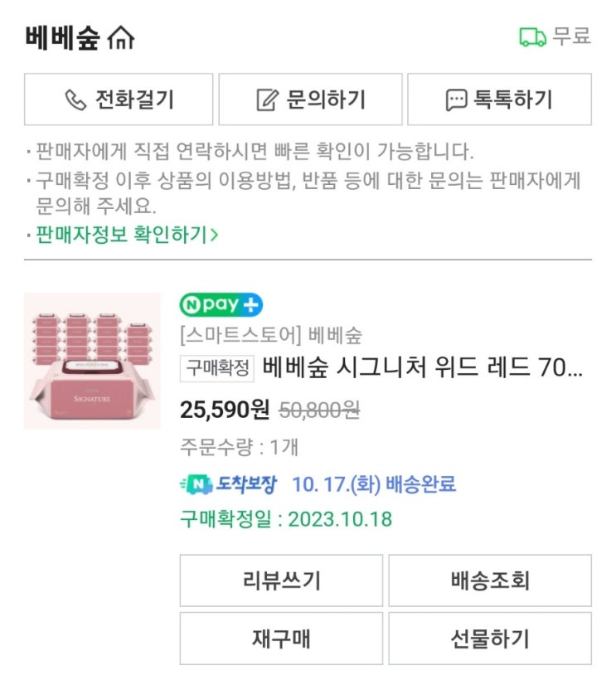
Task: Tap the N pay plus badge
Action: (221, 305)
